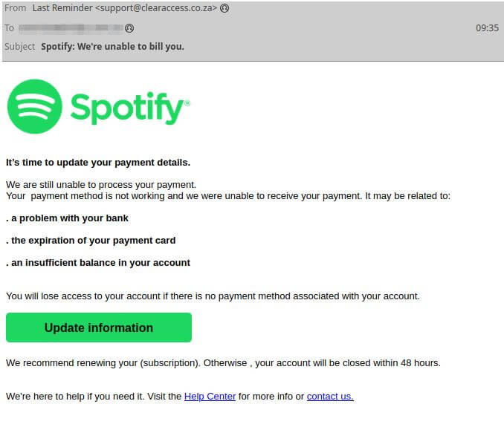Click the bold 'update your payment details' heading
504x430 pixels.
point(98,162)
